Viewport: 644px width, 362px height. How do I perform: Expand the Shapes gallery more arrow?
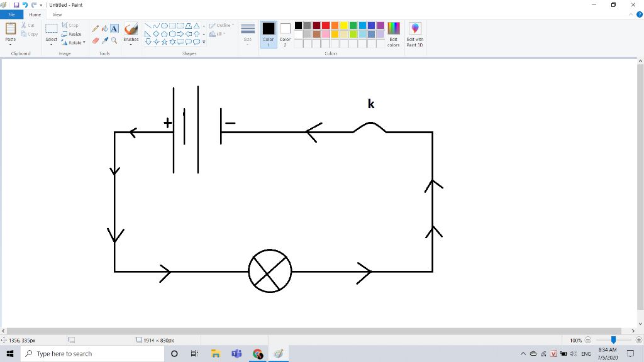pos(204,42)
